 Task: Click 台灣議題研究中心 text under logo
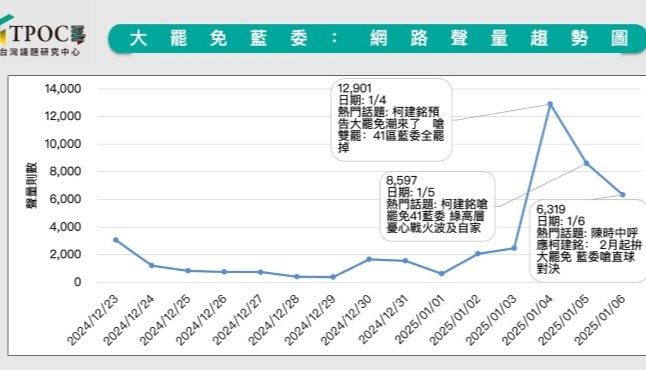pos(40,52)
